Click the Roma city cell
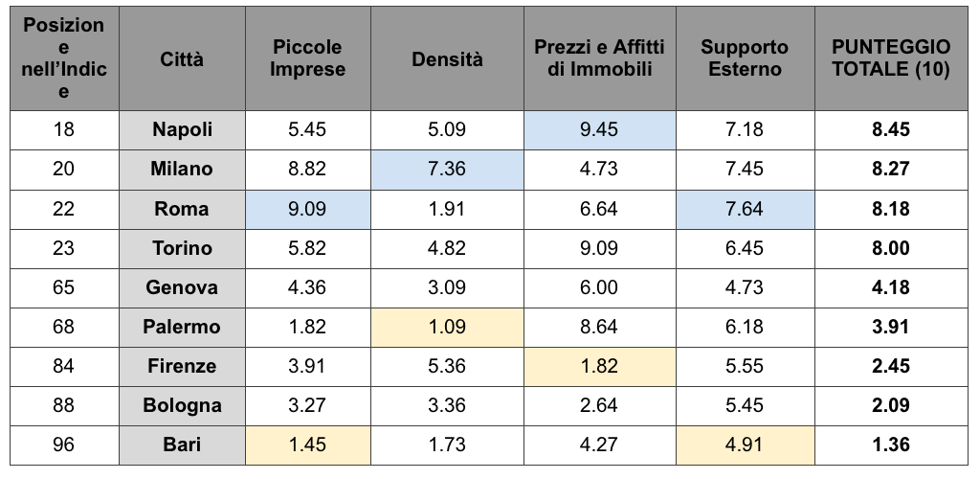The image size is (980, 479). [182, 209]
